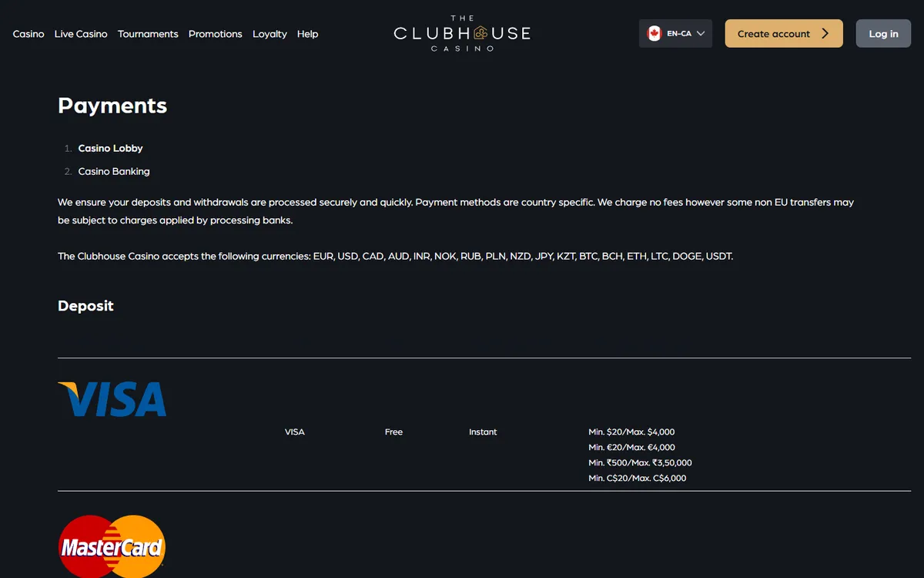Click the VISA logo image
The height and width of the screenshot is (578, 924).
(x=112, y=399)
